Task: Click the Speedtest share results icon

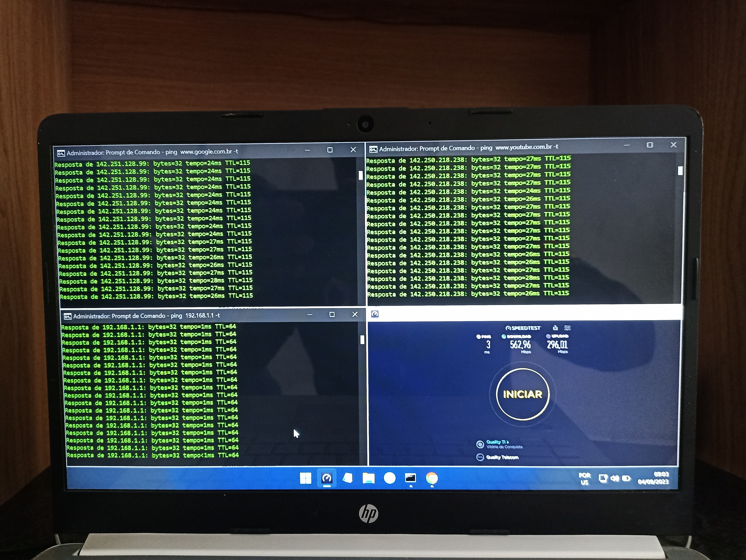Action: click(x=555, y=328)
